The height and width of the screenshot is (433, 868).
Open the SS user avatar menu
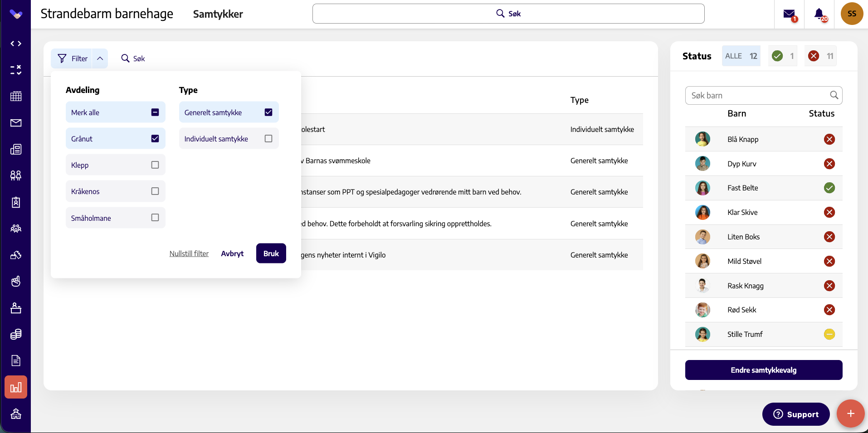pyautogui.click(x=852, y=14)
